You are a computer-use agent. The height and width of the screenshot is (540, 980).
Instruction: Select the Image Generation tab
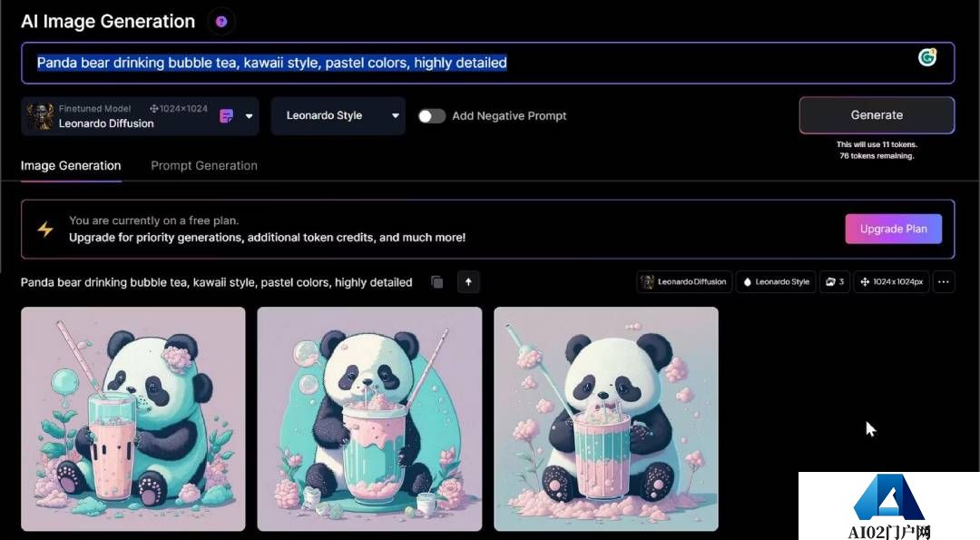[71, 165]
